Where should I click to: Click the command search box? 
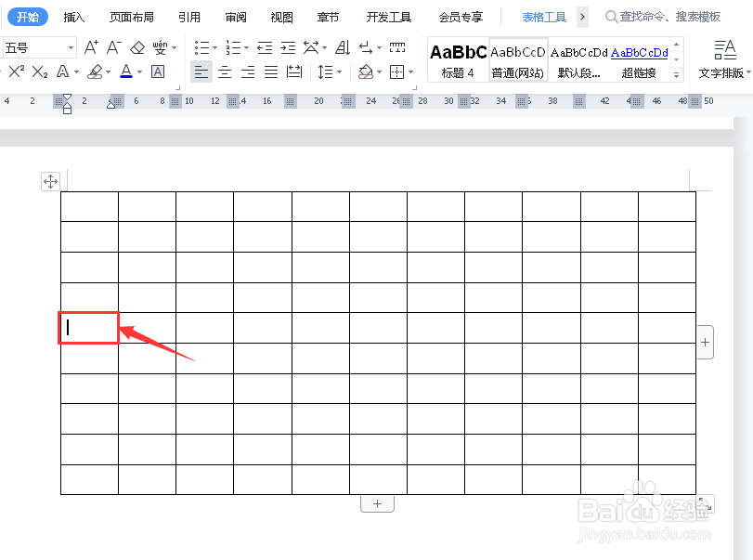point(663,17)
